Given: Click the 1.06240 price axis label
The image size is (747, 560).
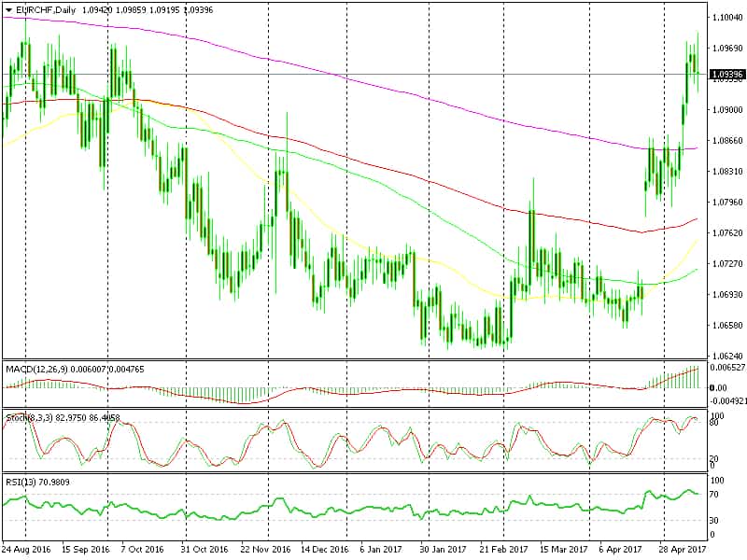Looking at the screenshot, I should [x=727, y=357].
